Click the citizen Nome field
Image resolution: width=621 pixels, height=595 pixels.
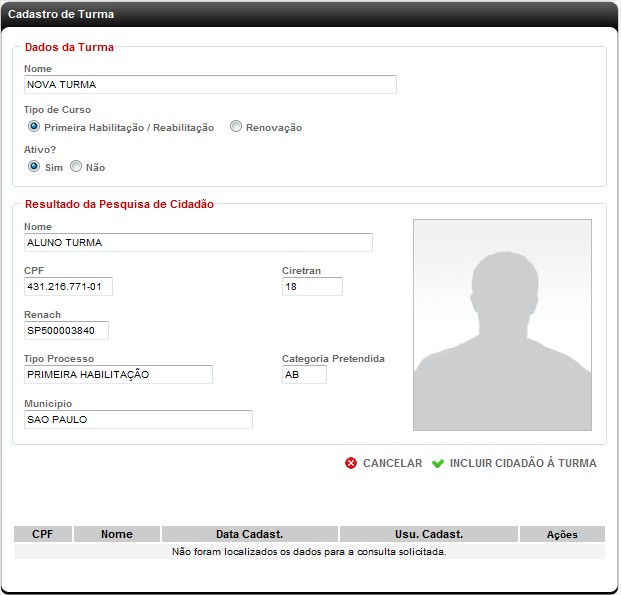click(x=198, y=243)
